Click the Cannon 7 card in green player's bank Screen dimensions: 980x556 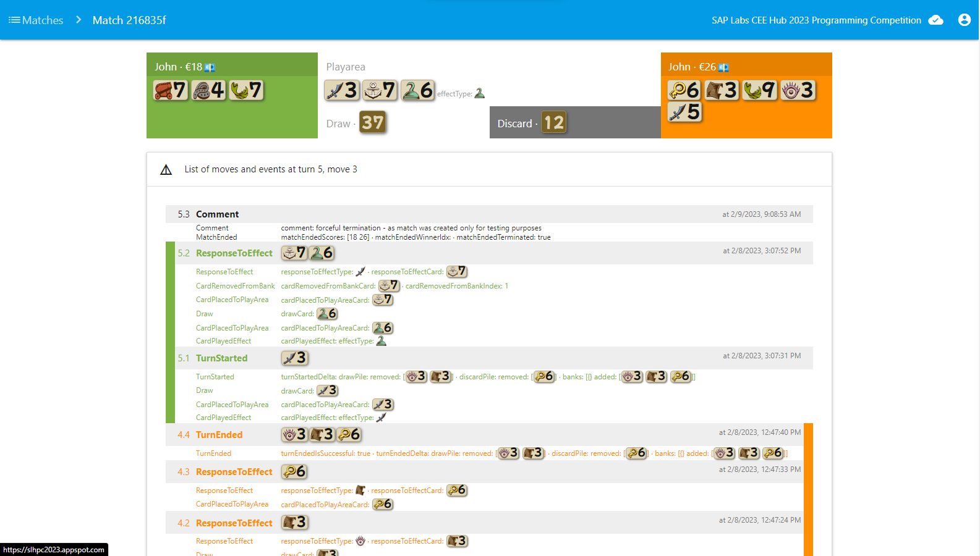coord(171,90)
